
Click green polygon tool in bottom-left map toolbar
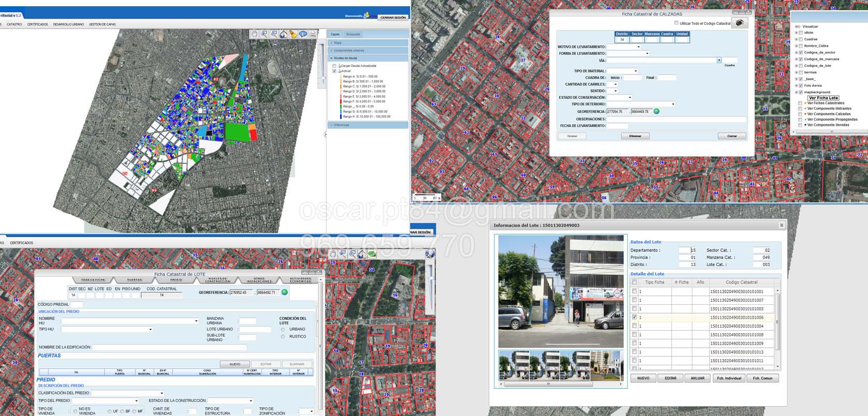[x=372, y=254]
